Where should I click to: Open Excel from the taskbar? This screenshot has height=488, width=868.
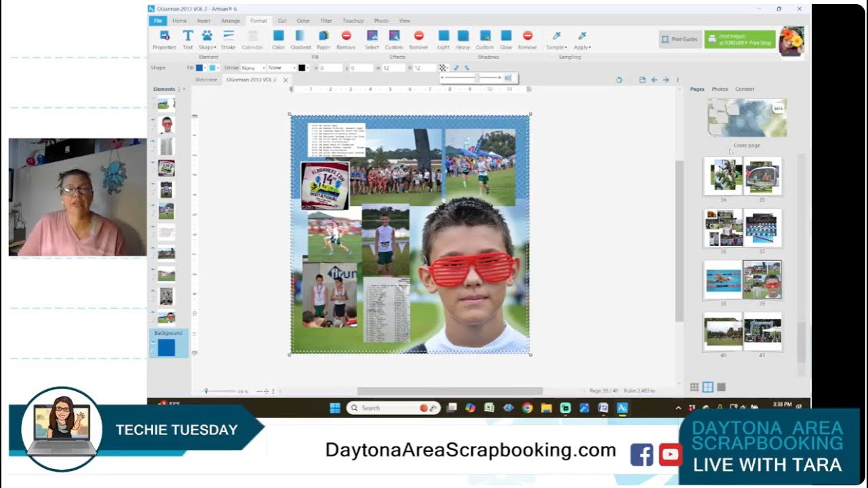coord(489,408)
